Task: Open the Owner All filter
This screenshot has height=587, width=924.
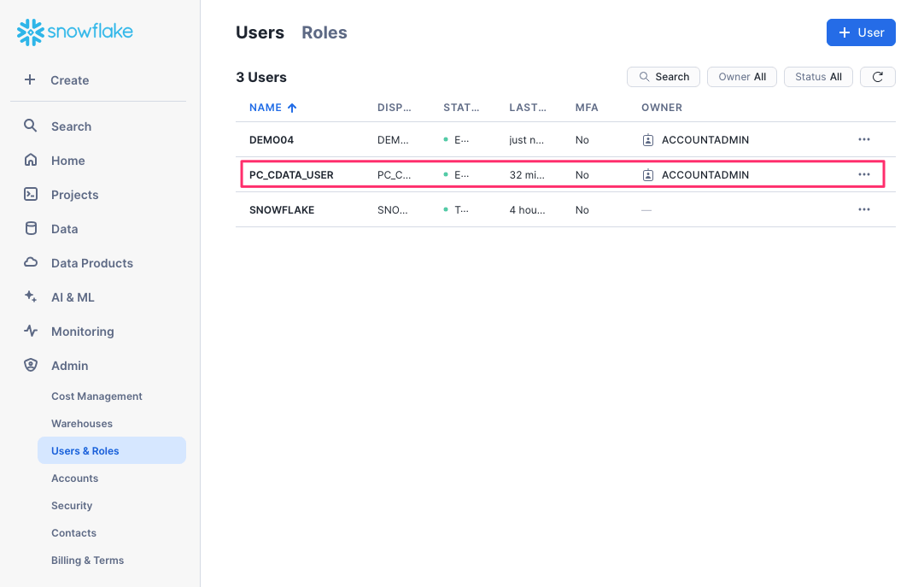Action: (741, 76)
